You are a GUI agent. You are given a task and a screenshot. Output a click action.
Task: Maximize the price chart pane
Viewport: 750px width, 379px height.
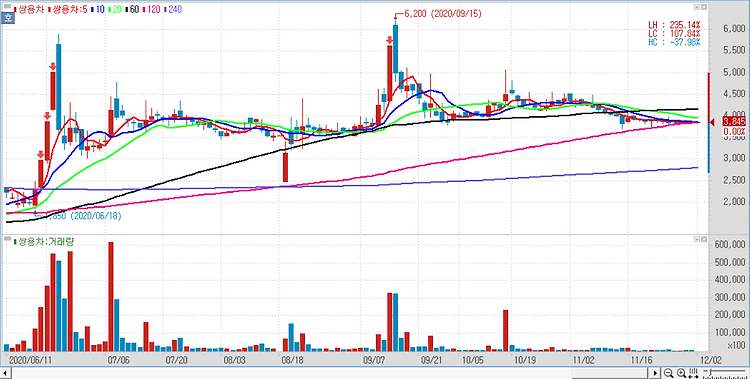[697, 7]
